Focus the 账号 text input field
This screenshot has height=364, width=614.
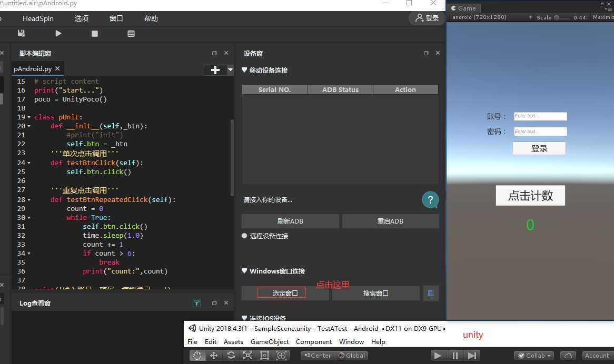540,116
